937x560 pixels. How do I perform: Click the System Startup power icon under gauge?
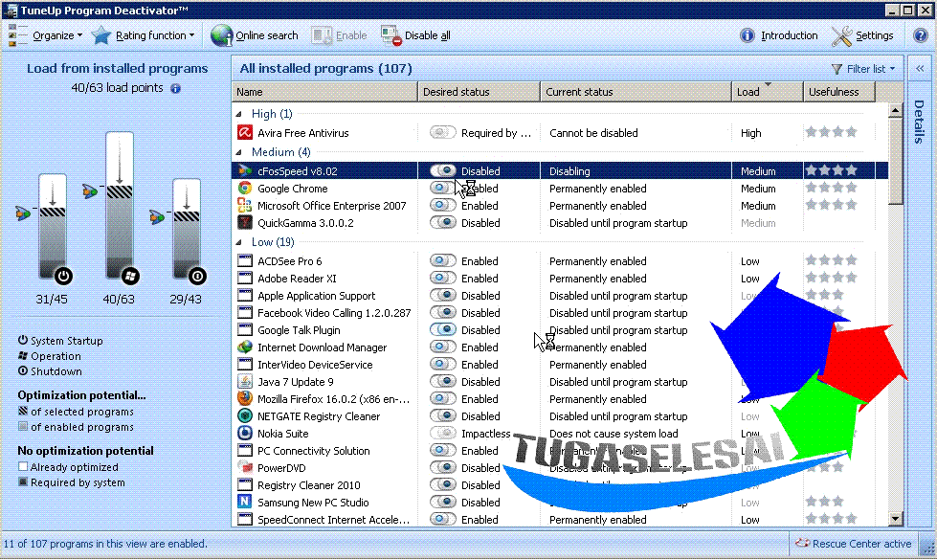pos(63,276)
